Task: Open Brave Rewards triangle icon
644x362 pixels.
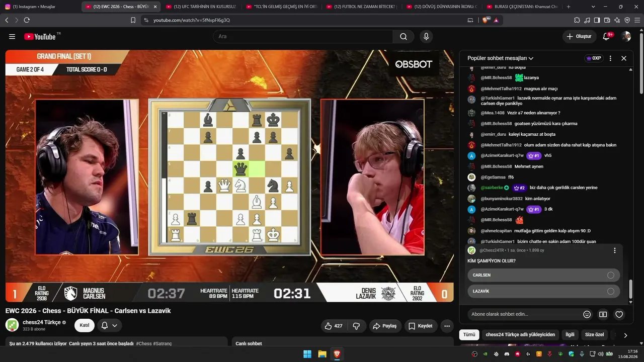Action: (497, 20)
